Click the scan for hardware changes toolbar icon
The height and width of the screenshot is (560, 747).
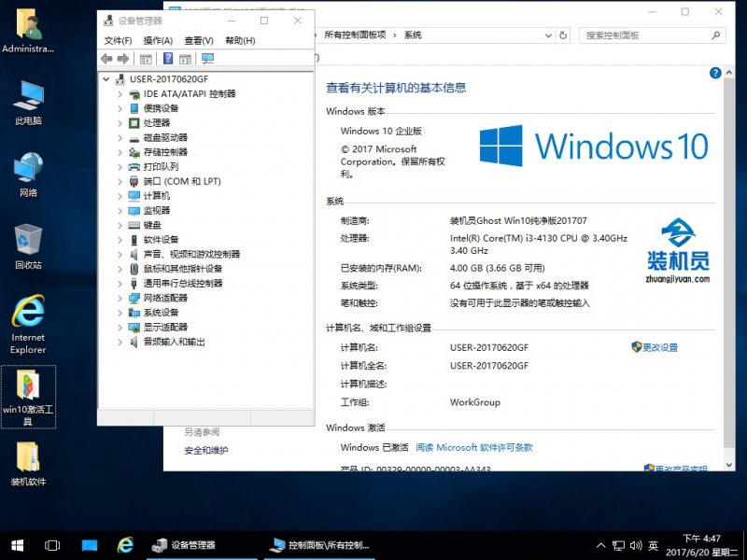click(207, 59)
